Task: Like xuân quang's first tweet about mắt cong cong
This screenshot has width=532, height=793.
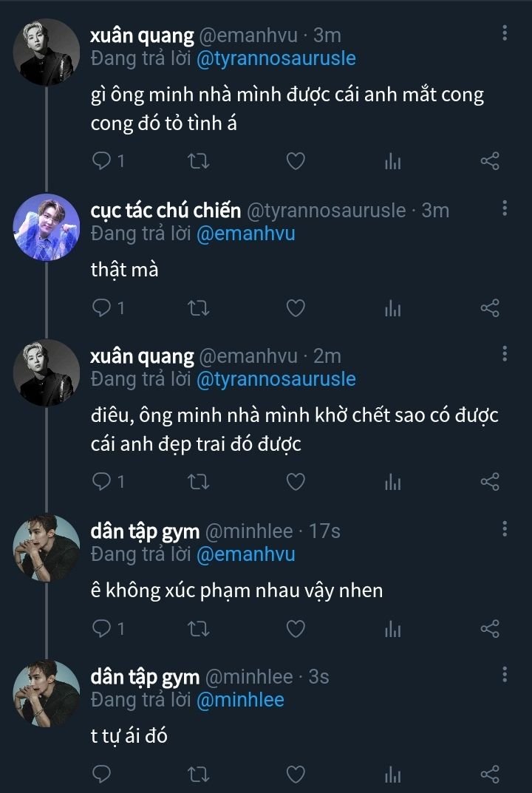Action: click(x=296, y=161)
